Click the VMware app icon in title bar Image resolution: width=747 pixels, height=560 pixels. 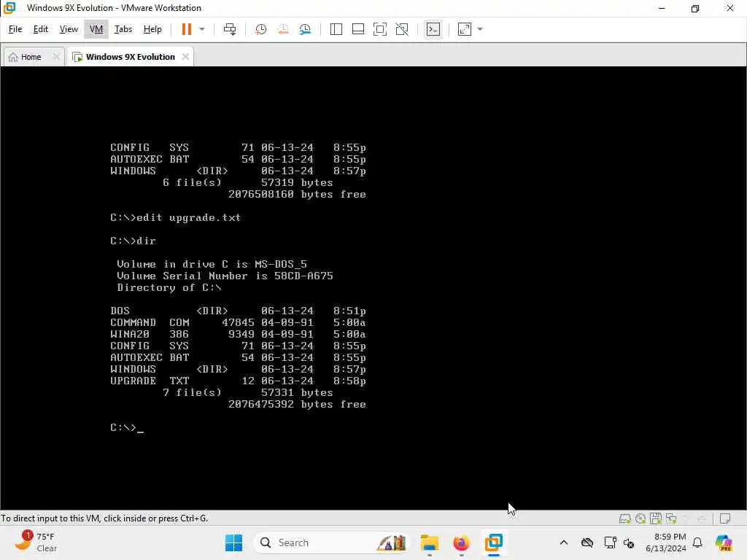pos(9,8)
